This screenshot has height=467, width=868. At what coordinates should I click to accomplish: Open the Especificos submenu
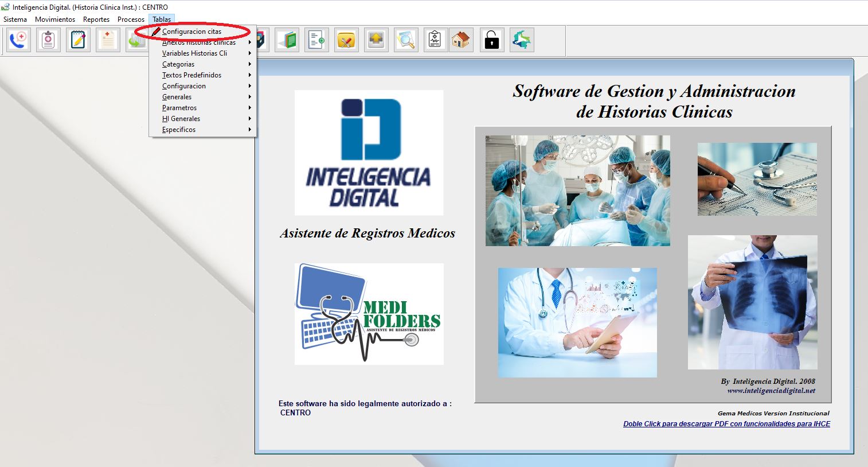[x=202, y=130]
